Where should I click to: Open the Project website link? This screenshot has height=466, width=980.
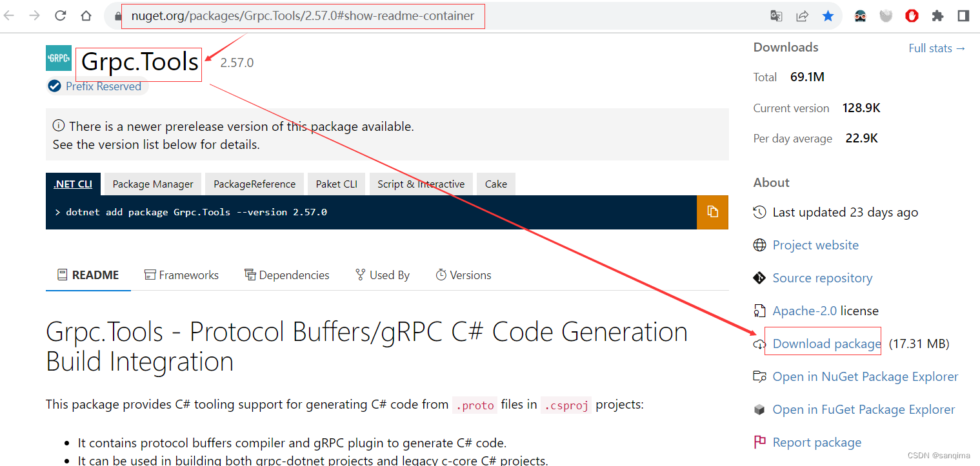[815, 245]
